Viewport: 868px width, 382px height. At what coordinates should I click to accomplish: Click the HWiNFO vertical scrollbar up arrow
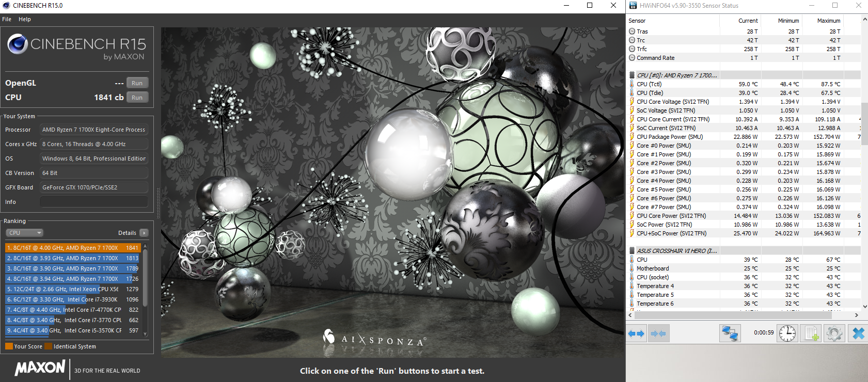point(865,20)
